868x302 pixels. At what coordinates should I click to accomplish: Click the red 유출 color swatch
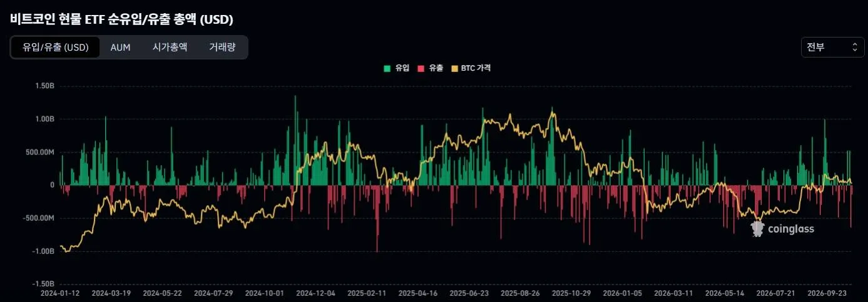(x=421, y=68)
